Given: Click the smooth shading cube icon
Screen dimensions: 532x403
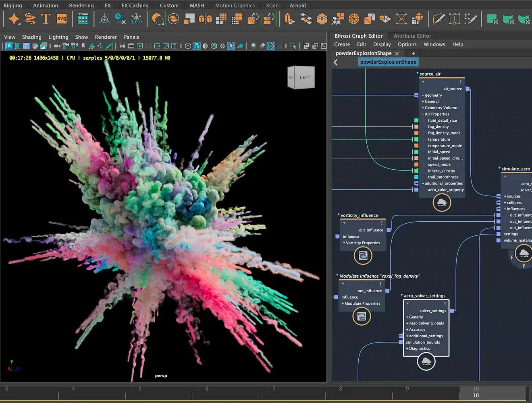Looking at the screenshot, I should (x=196, y=46).
